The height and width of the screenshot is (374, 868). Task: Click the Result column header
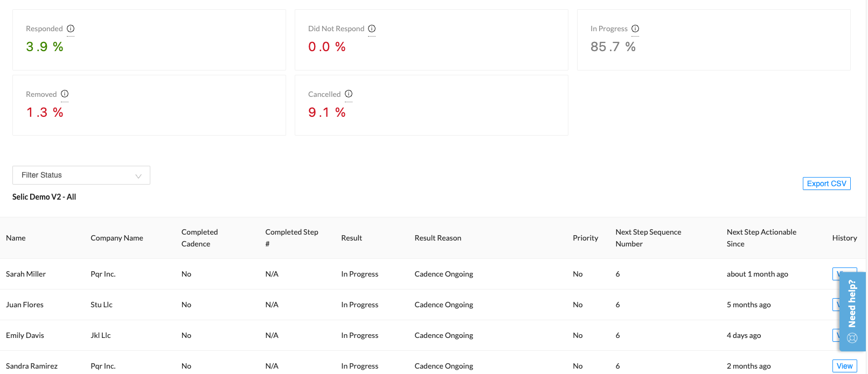click(x=351, y=238)
